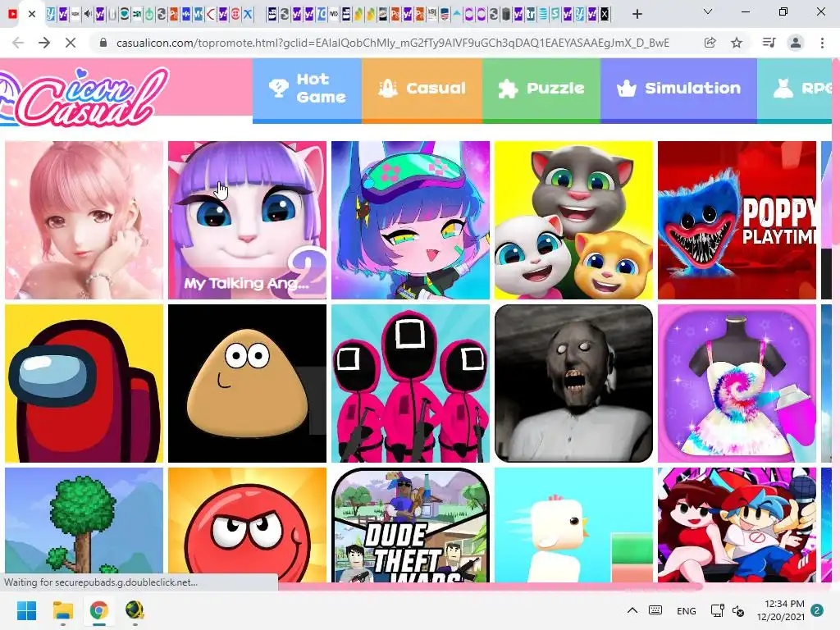The height and width of the screenshot is (630, 840).
Task: Show hidden system tray icons
Action: 632,610
